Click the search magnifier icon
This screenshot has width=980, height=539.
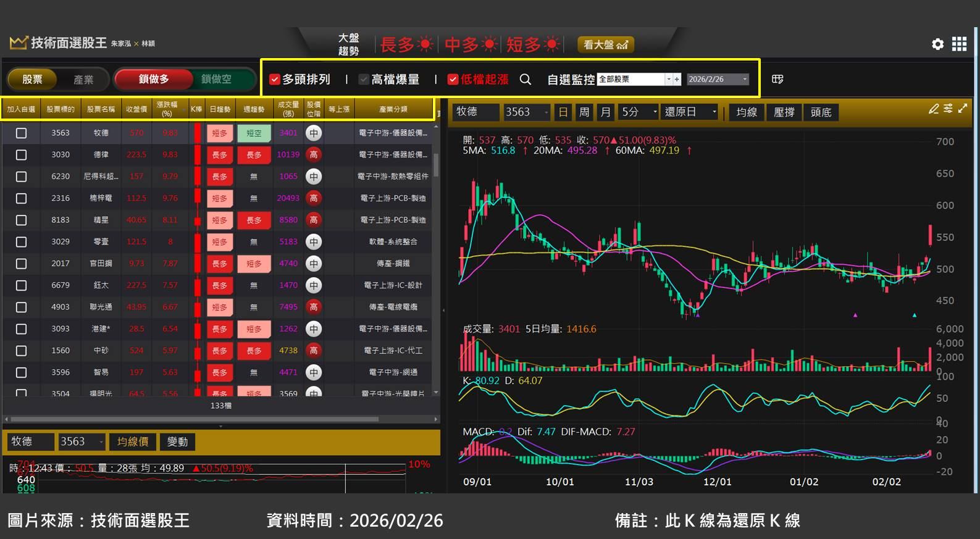[x=525, y=79]
